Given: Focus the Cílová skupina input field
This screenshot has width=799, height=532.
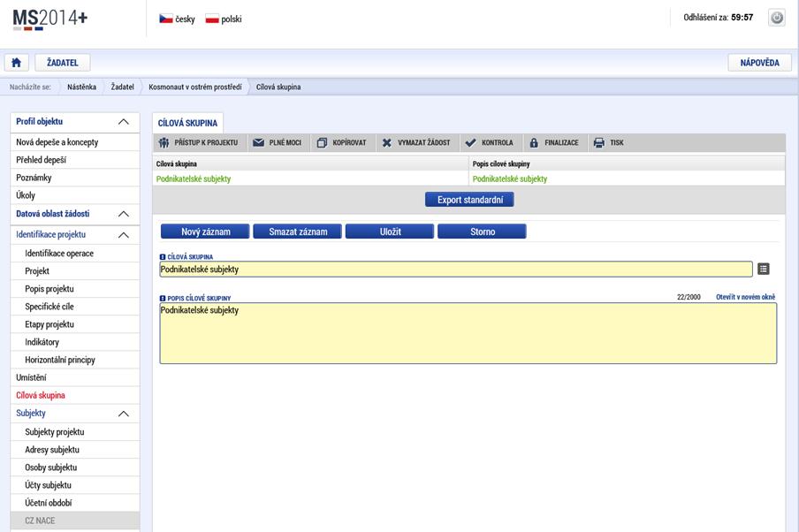Looking at the screenshot, I should [x=456, y=269].
